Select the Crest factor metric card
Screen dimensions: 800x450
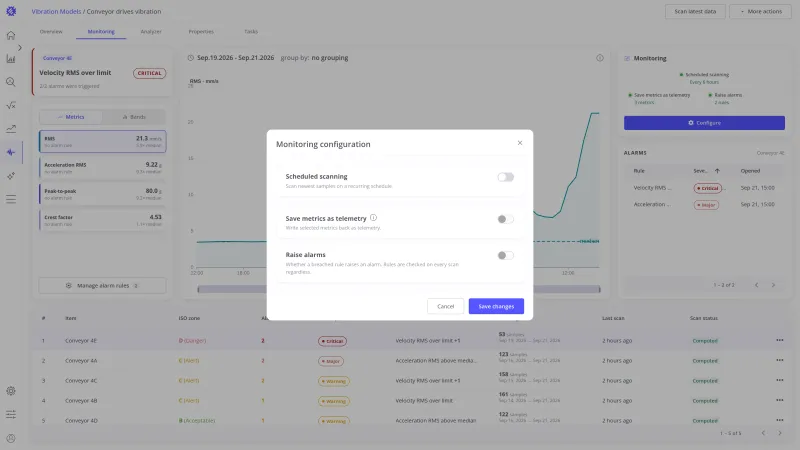point(103,220)
